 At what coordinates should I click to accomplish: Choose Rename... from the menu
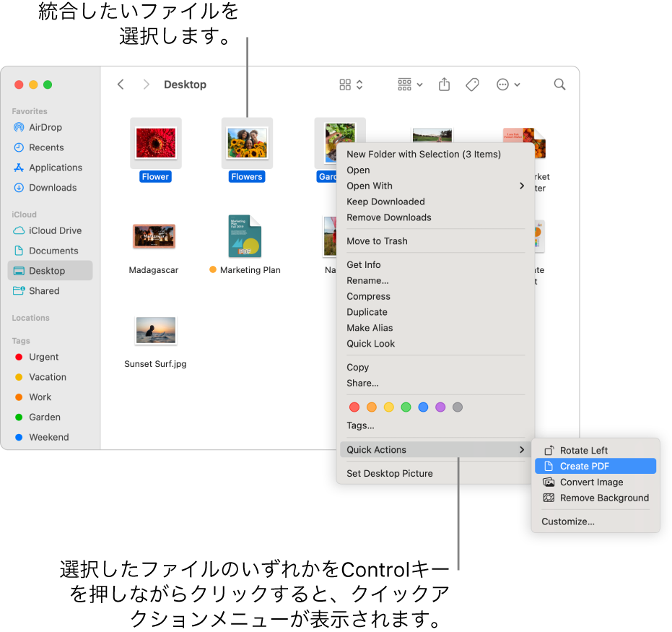435,280
